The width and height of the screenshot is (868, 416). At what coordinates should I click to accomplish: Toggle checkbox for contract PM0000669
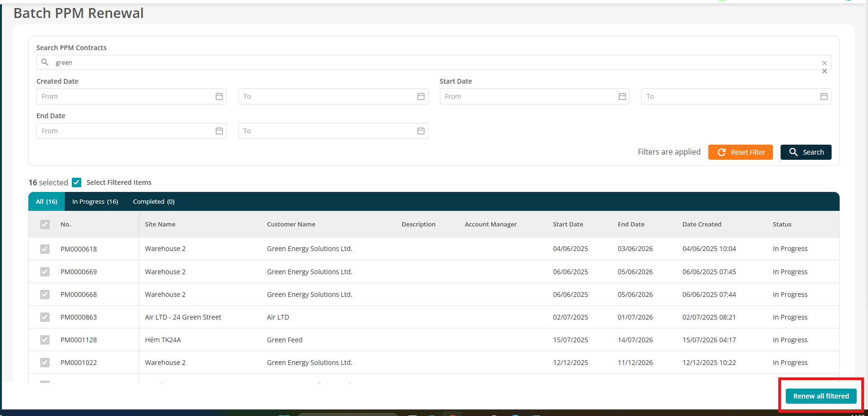(x=45, y=272)
